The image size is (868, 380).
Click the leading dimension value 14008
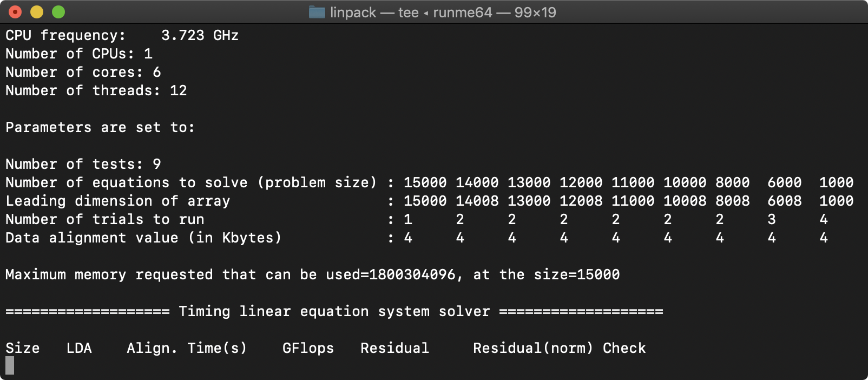477,201
